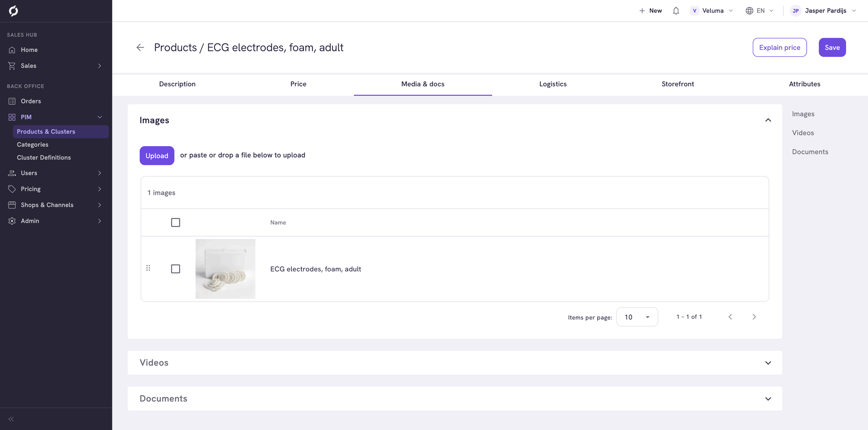Click the Sales cart icon
Screen dimensions: 868x430
pos(12,66)
